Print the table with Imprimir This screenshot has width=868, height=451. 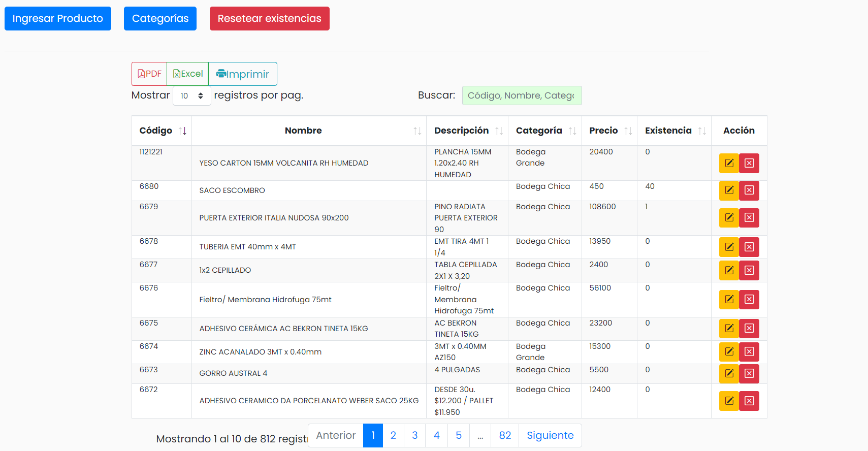pyautogui.click(x=242, y=74)
